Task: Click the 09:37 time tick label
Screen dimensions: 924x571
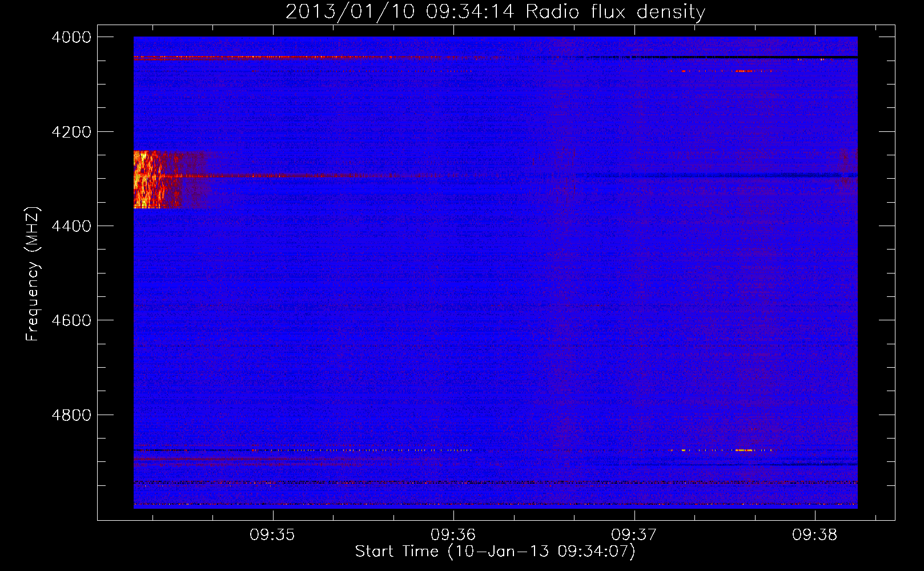Action: click(634, 534)
